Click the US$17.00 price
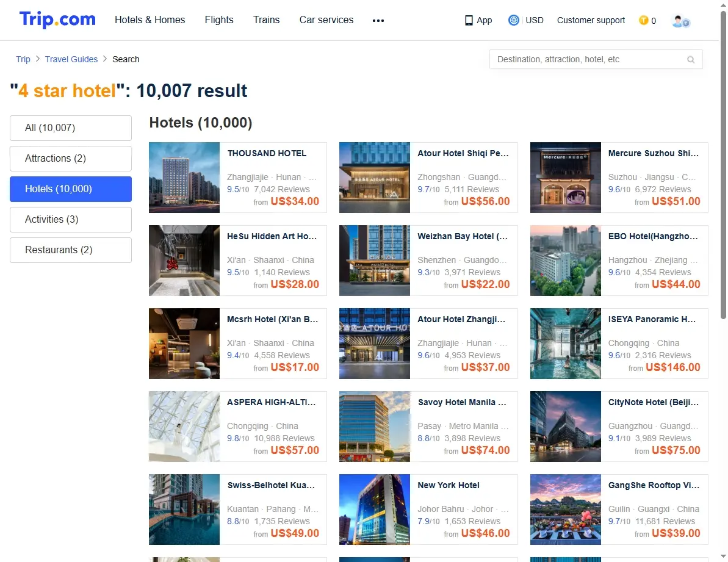 point(295,367)
